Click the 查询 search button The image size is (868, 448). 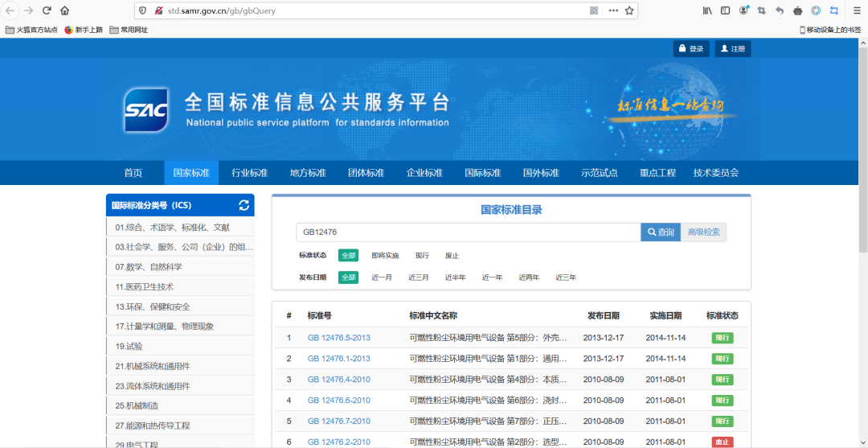click(x=661, y=232)
